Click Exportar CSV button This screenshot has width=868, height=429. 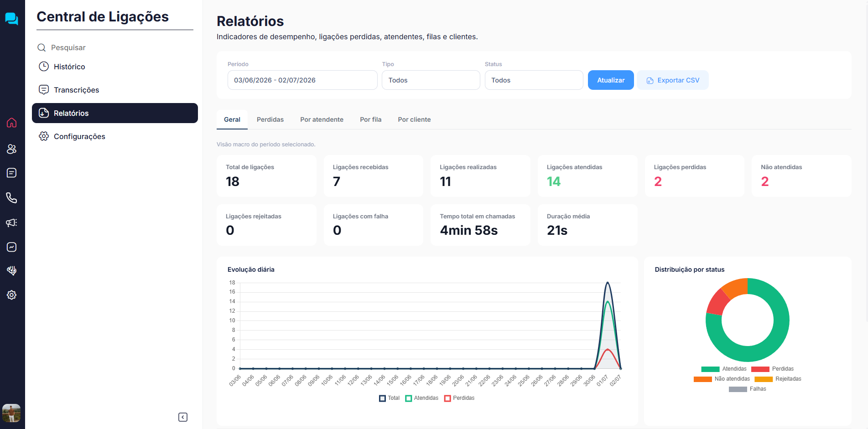tap(673, 80)
